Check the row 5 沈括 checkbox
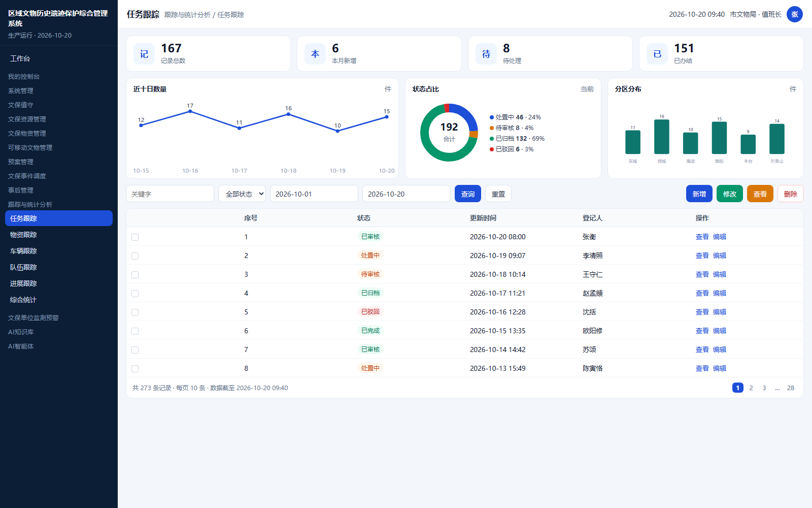 click(135, 312)
